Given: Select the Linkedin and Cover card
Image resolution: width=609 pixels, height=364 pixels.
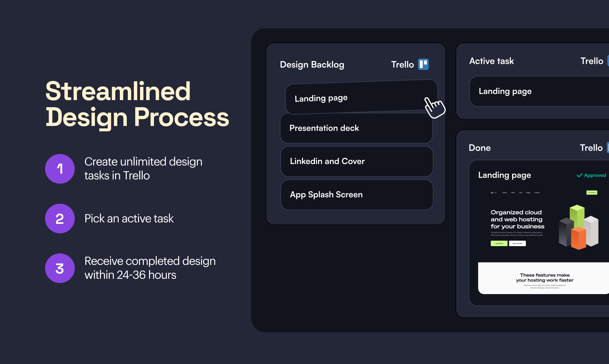Looking at the screenshot, I should (357, 161).
